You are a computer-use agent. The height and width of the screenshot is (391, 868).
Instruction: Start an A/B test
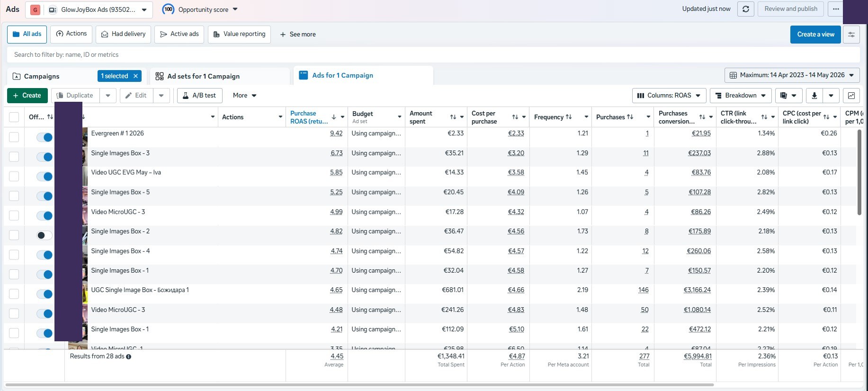click(x=199, y=96)
